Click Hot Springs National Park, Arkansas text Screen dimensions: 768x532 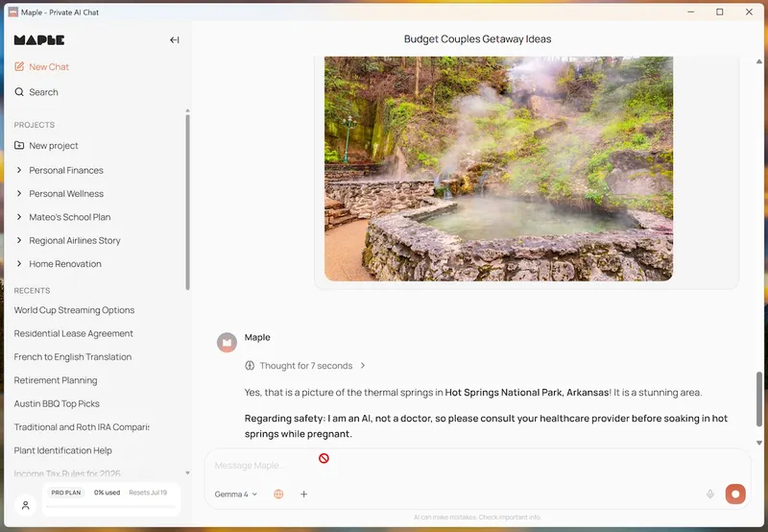527,393
